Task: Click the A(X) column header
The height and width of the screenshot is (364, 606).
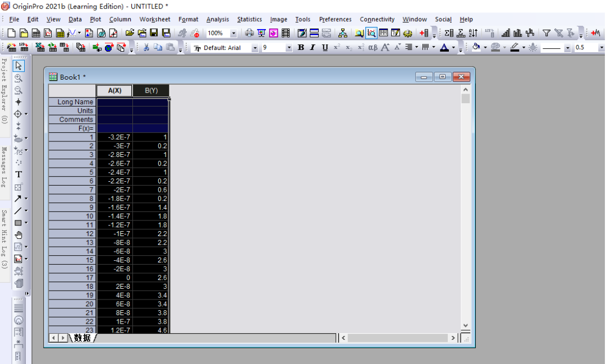Action: click(114, 90)
